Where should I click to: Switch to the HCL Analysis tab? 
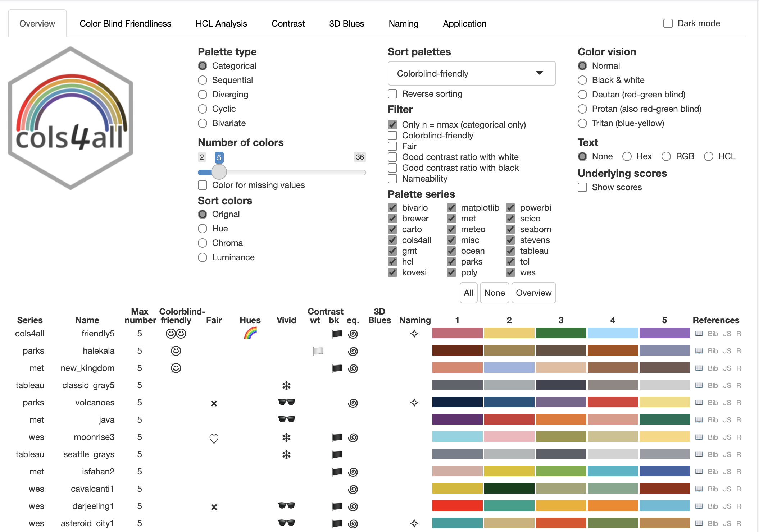pos(221,24)
